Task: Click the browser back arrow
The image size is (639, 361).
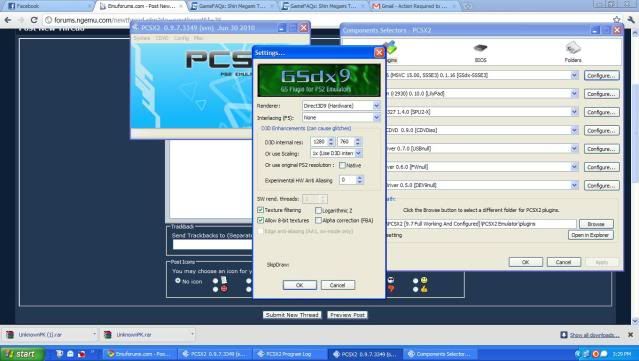Action: coord(8,20)
